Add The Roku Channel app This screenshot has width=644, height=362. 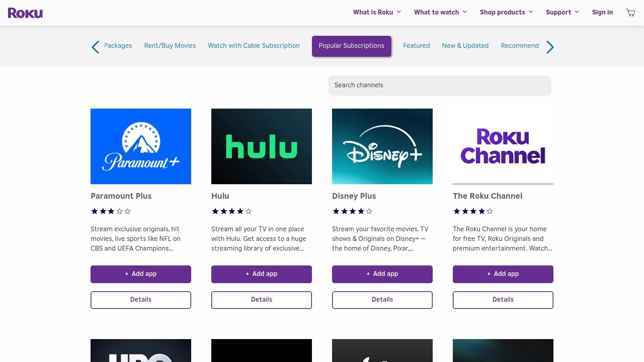pos(503,274)
